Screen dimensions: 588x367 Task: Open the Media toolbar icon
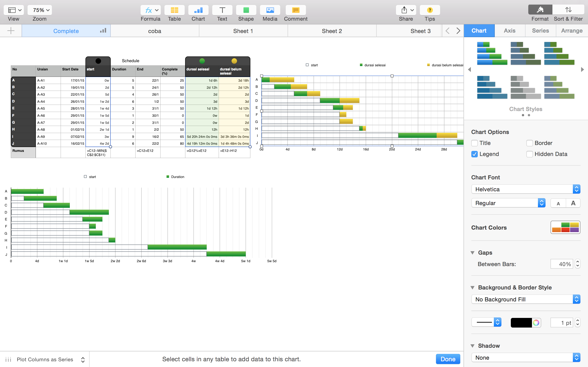click(x=270, y=10)
